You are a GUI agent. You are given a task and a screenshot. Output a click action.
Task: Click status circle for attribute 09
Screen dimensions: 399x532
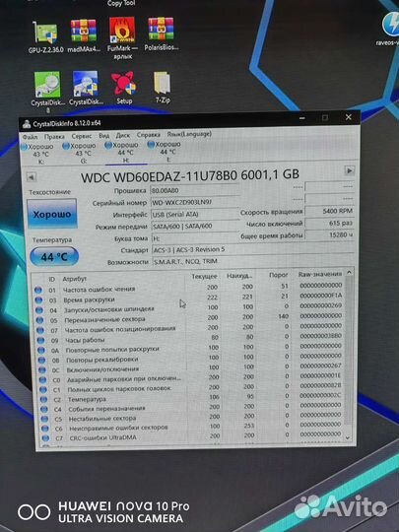[x=40, y=340]
